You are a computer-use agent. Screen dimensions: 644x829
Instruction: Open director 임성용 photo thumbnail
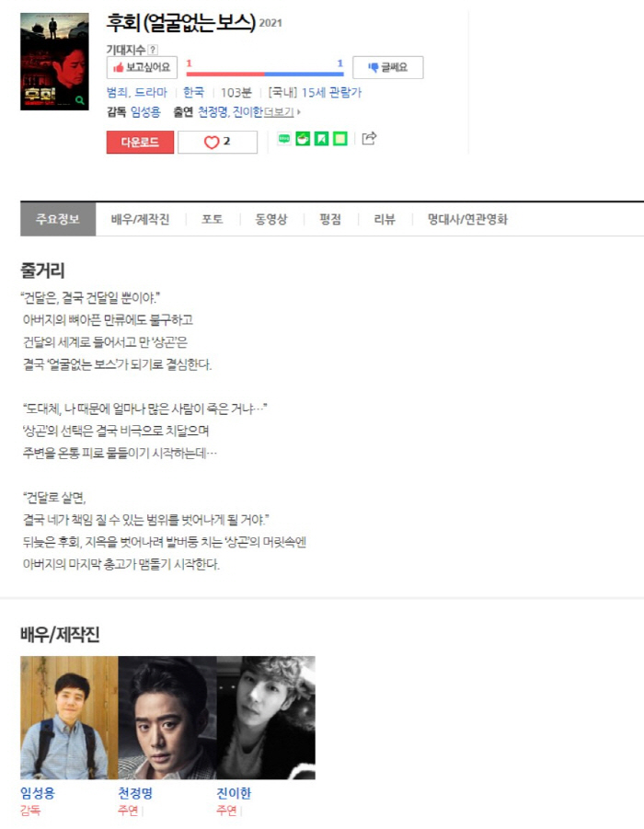[69, 718]
